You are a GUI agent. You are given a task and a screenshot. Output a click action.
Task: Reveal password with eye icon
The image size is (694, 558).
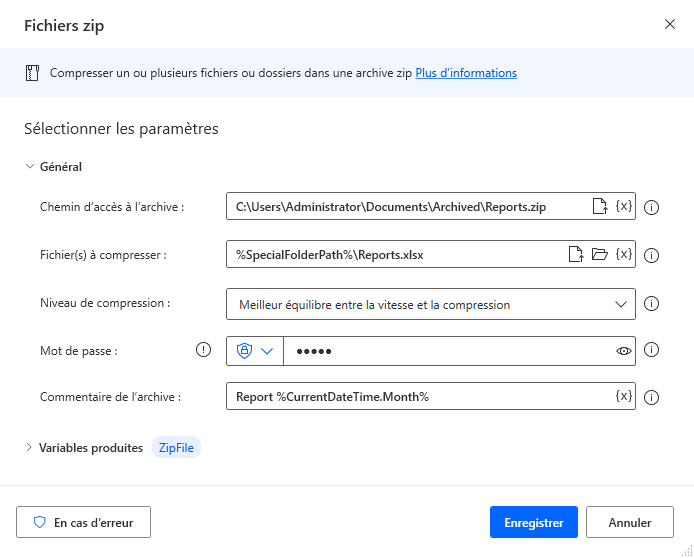[x=624, y=351]
